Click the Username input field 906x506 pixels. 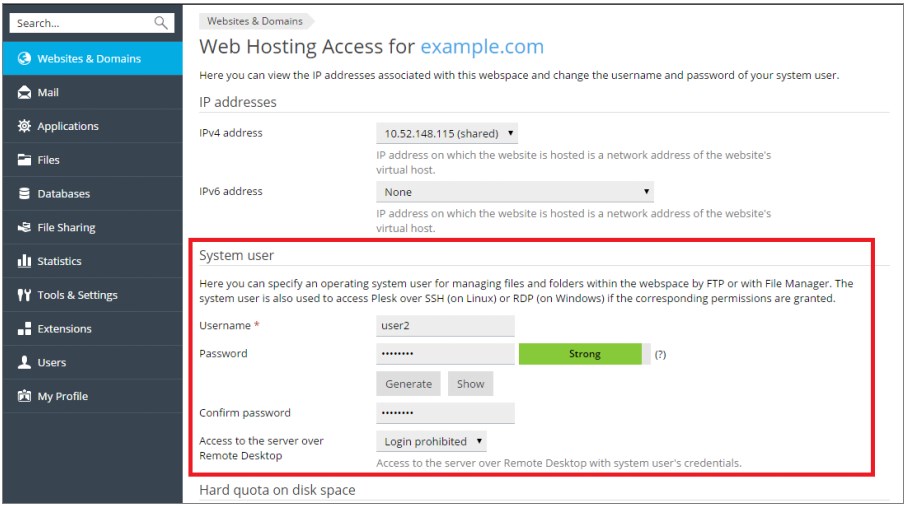[x=445, y=326]
